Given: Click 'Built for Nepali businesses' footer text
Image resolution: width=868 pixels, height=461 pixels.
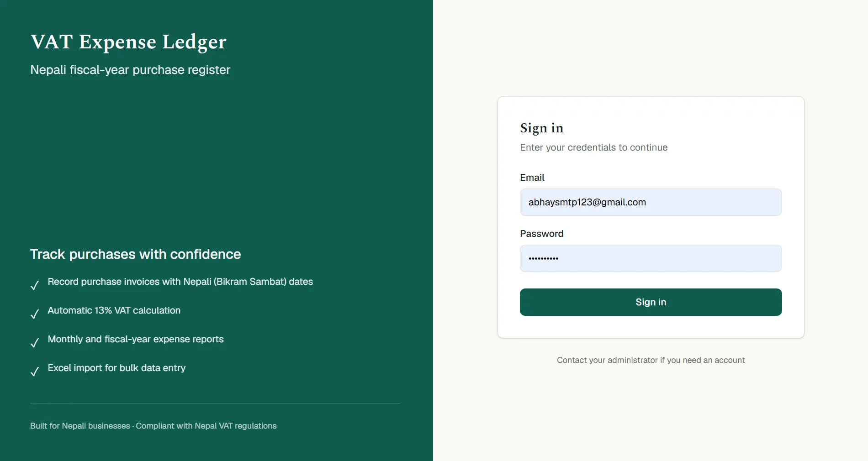Looking at the screenshot, I should 80,426.
